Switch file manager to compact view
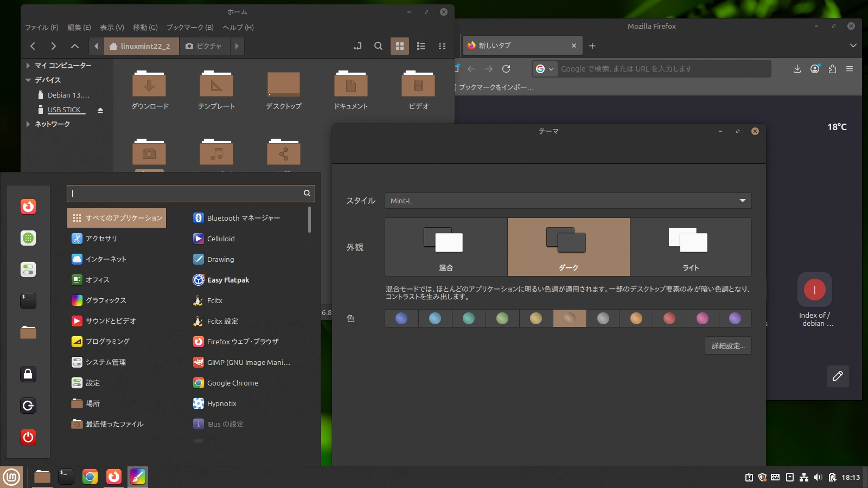Screen dimensions: 868x488 pyautogui.click(x=442, y=46)
